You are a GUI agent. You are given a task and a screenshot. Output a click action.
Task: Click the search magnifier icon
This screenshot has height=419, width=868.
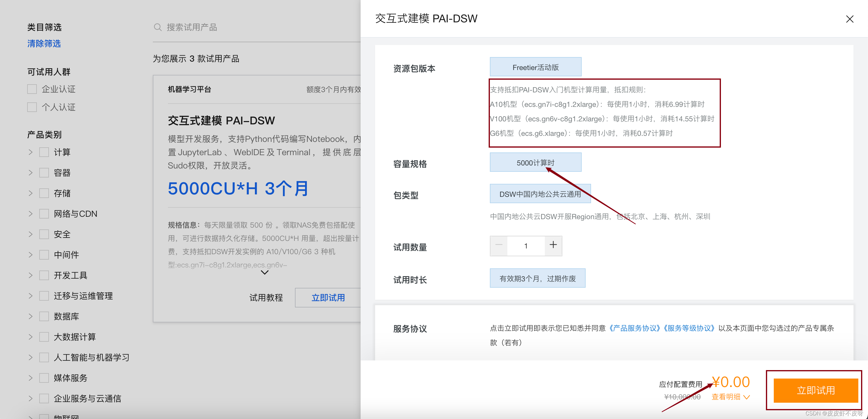(x=157, y=27)
